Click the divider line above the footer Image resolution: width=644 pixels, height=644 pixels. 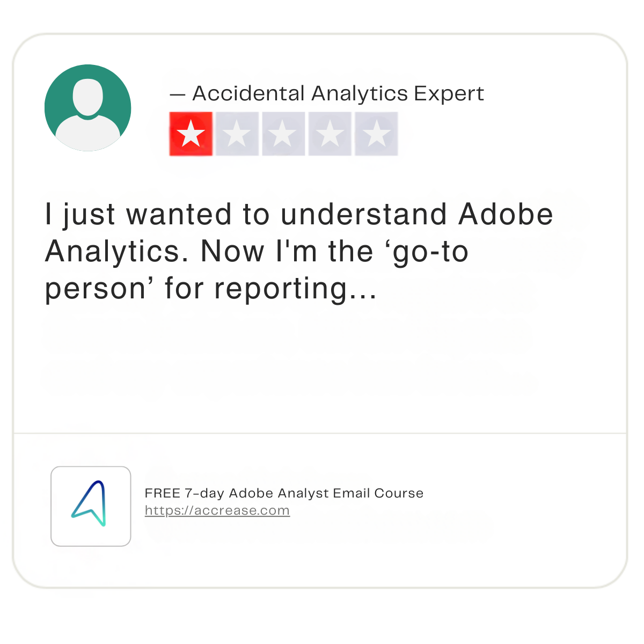(320, 433)
